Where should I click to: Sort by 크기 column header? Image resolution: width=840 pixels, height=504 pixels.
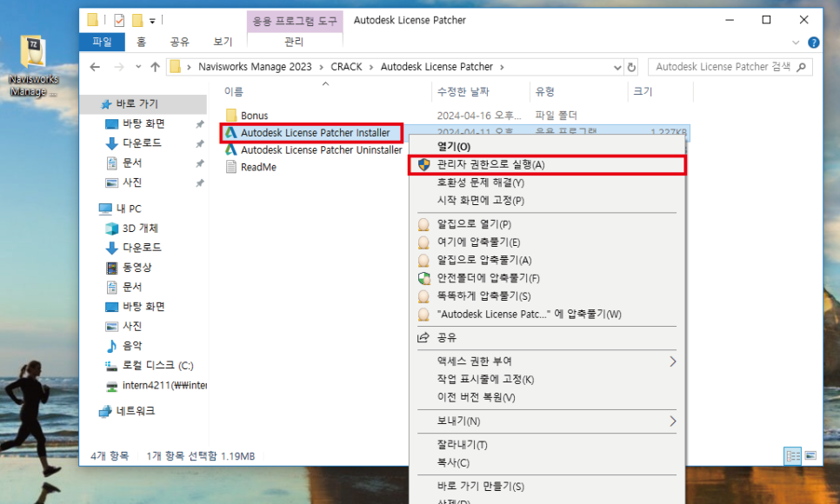pos(643,91)
